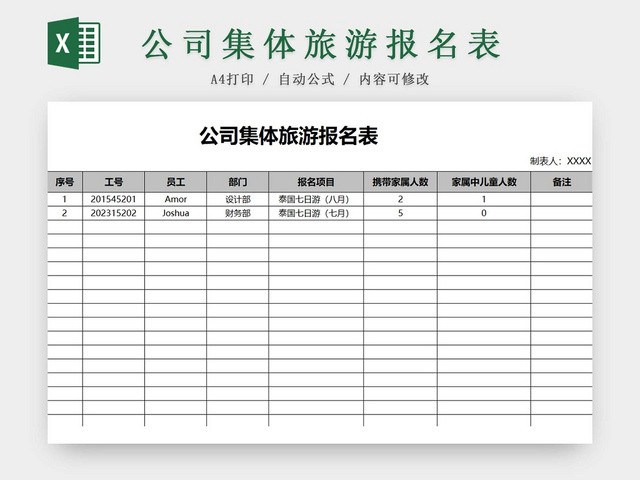640x480 pixels.
Task: Select the 工号 column header
Action: pos(113,182)
